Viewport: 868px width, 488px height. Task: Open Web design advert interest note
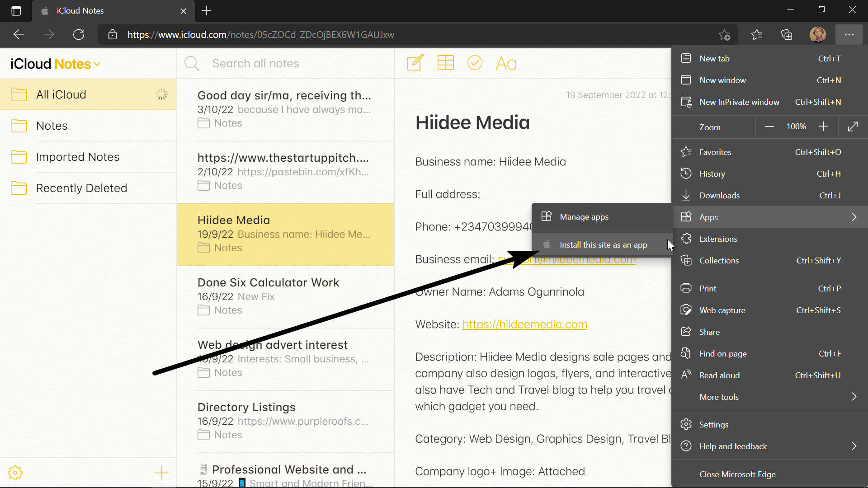286,359
